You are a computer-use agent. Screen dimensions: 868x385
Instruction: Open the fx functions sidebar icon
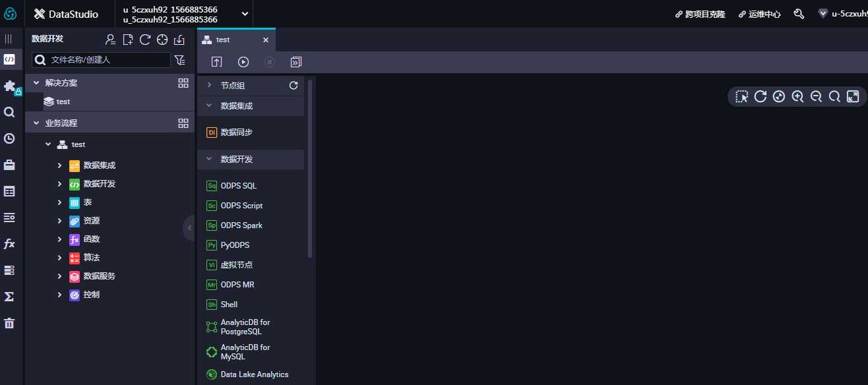click(9, 244)
